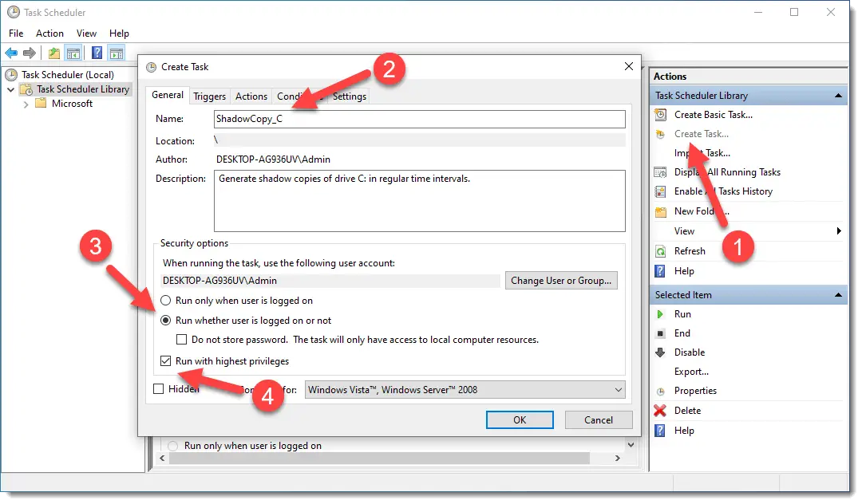The height and width of the screenshot is (504, 862).
Task: Click the back navigation arrow in the toolbar
Action: coord(10,53)
